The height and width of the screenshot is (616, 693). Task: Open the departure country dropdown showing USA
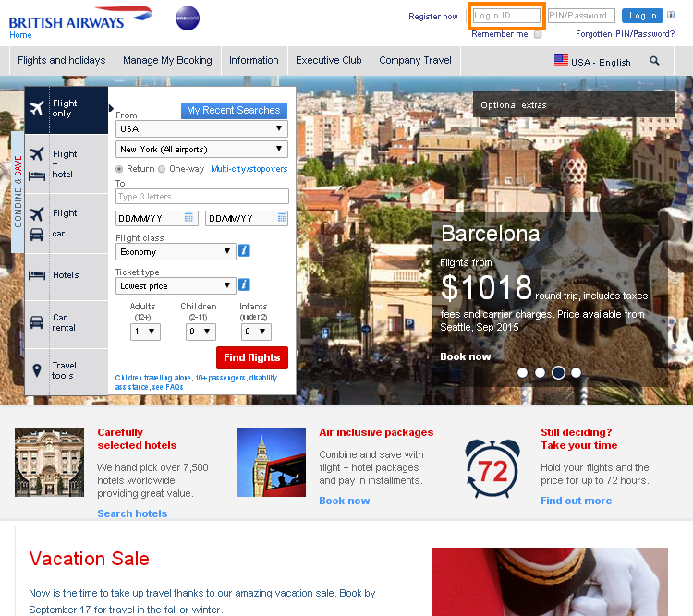point(201,128)
